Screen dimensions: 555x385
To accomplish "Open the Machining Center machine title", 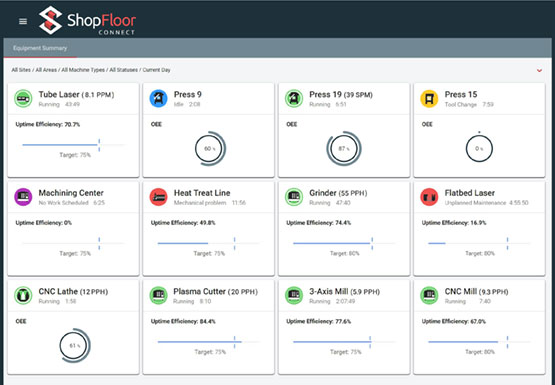I will pos(71,193).
